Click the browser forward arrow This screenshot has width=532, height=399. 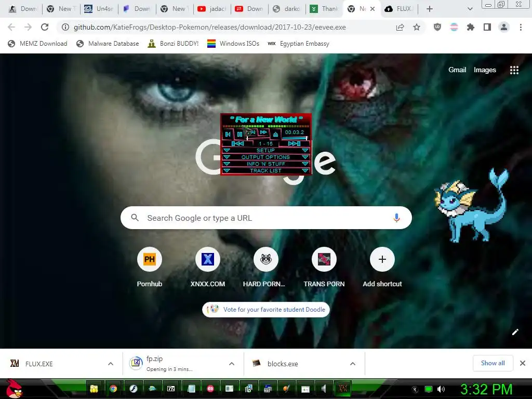(x=28, y=27)
